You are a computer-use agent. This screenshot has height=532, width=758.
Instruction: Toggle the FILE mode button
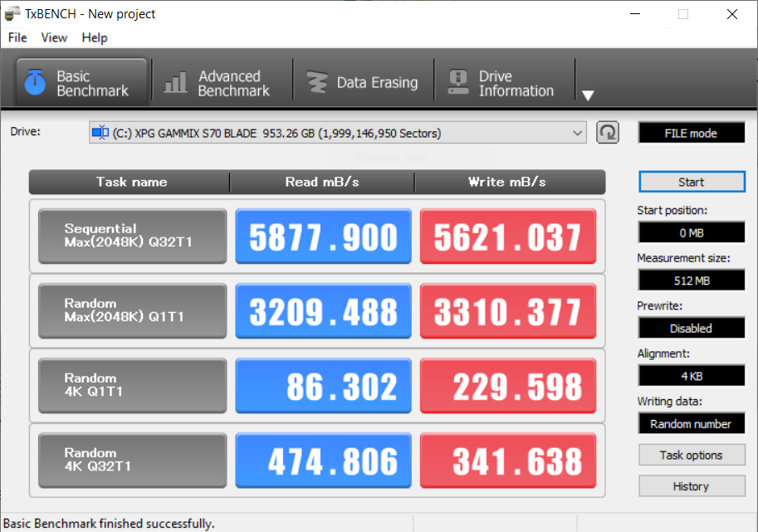tap(691, 133)
